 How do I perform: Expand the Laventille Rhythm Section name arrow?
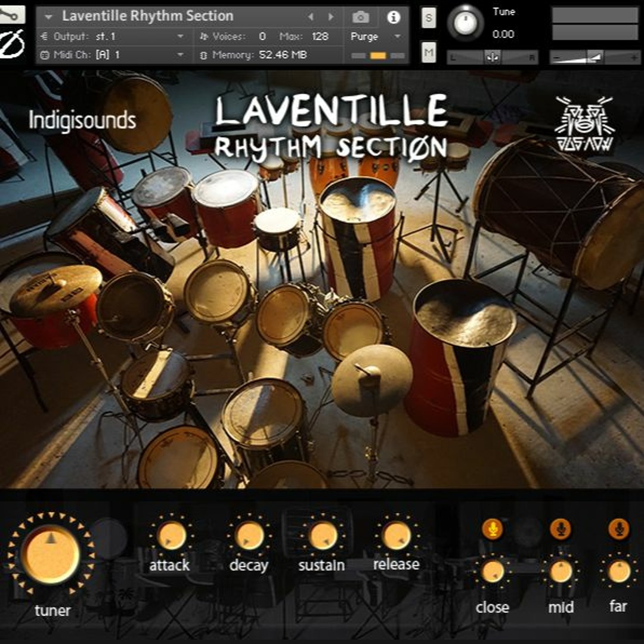point(49,16)
